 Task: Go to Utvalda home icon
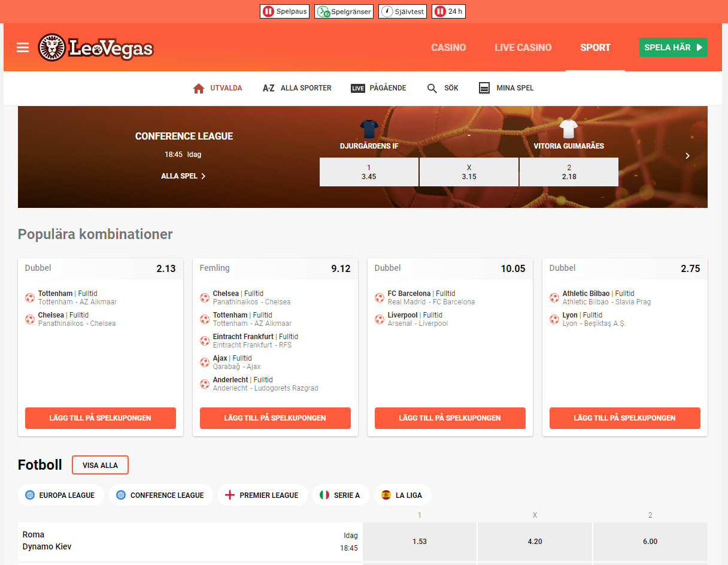199,88
